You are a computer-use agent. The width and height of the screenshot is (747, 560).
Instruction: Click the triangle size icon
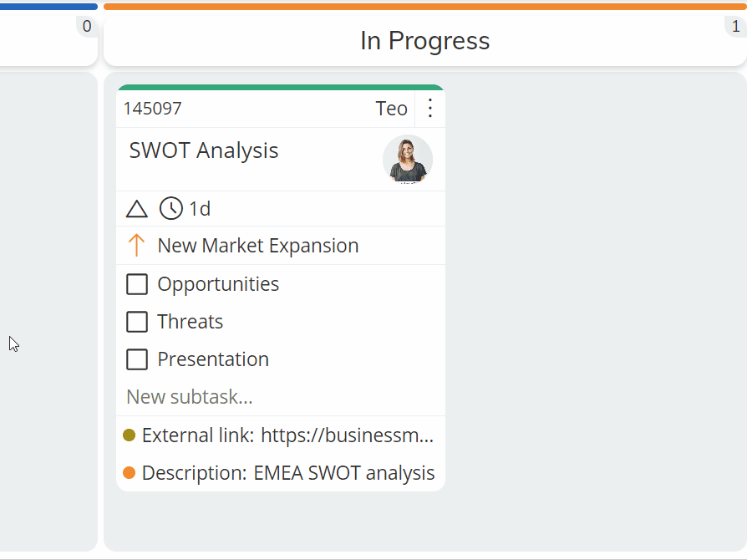coord(137,209)
